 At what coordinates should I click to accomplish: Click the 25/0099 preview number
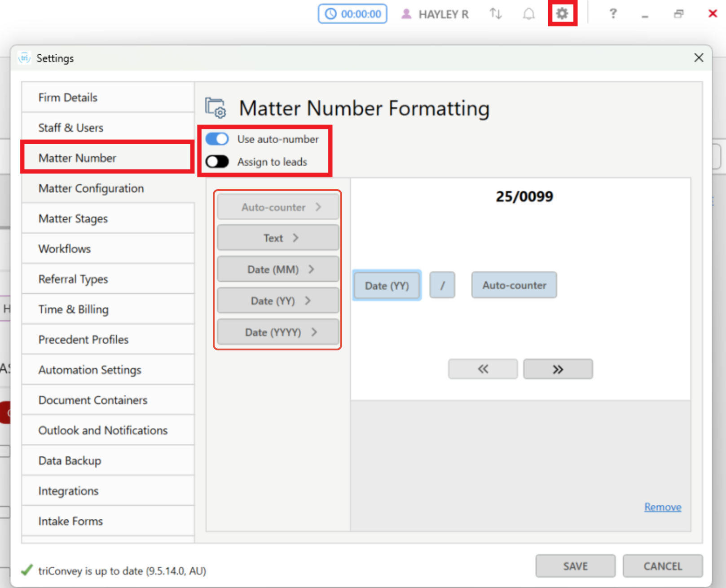(524, 196)
